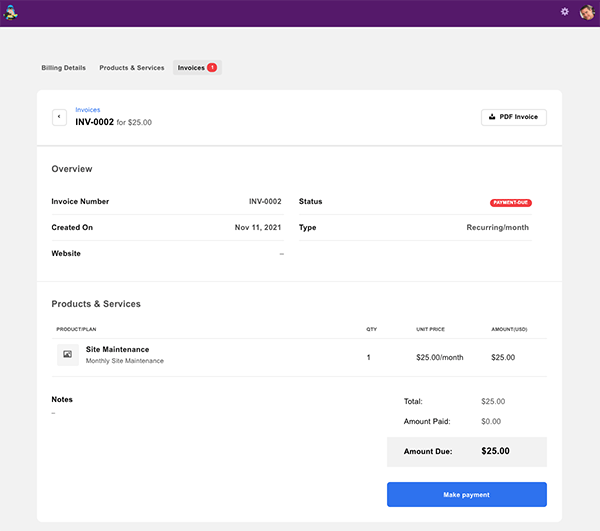The height and width of the screenshot is (531, 600).
Task: Select the Invoices tab
Action: click(x=191, y=68)
